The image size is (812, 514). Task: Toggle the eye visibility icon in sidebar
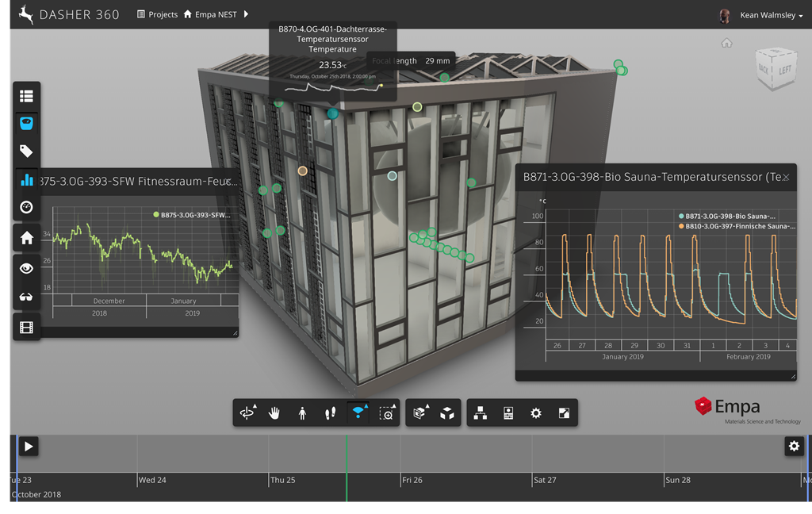click(26, 268)
